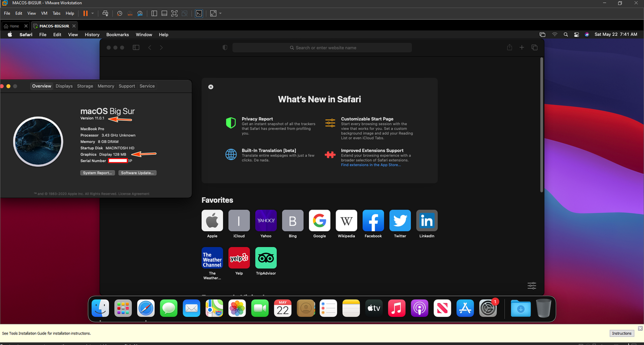Open the Wikipedia favorite tile
Image resolution: width=644 pixels, height=345 pixels.
tap(346, 221)
